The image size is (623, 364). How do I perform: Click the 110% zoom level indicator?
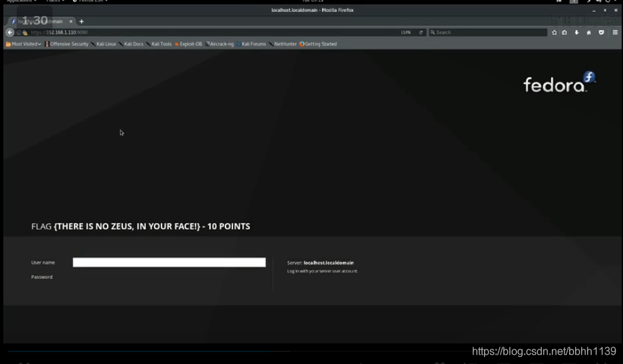click(x=406, y=33)
